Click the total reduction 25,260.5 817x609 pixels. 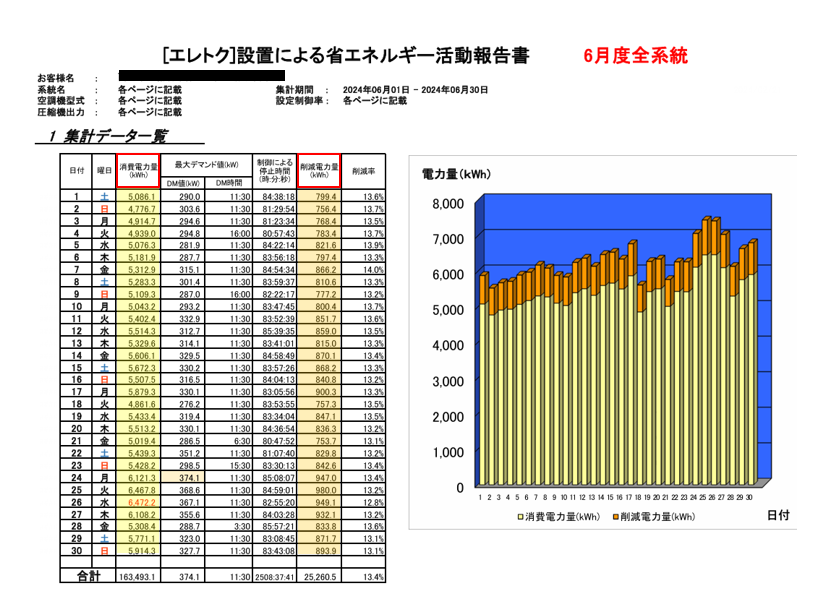tap(321, 577)
